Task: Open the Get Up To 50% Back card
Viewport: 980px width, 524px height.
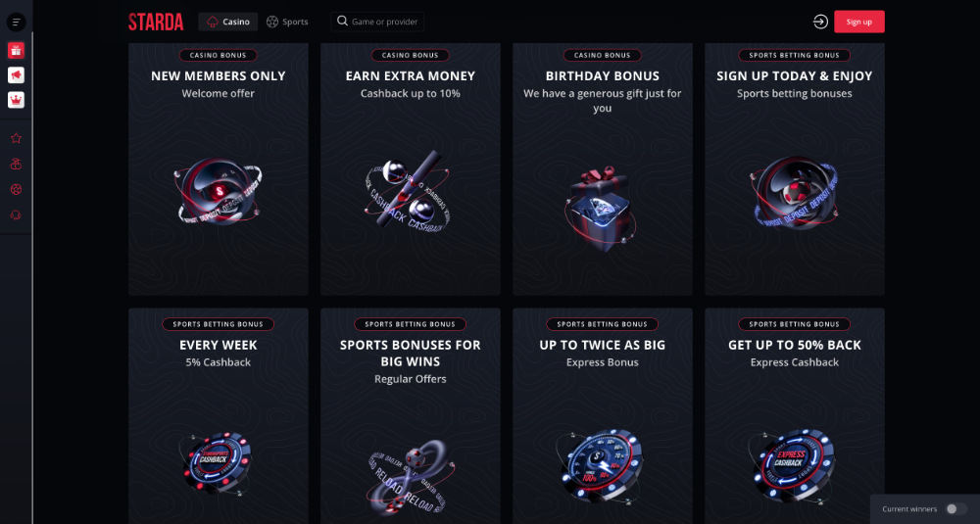Action: [x=794, y=421]
